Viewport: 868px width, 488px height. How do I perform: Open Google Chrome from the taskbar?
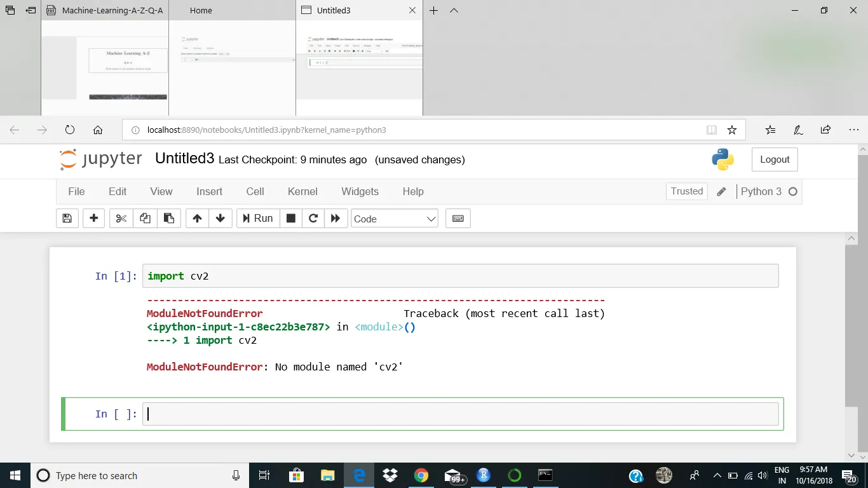pos(421,475)
